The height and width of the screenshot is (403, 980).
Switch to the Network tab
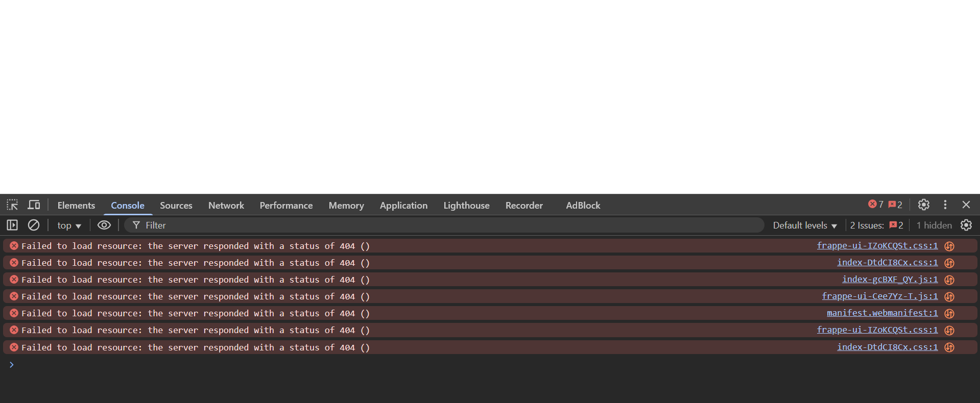(226, 206)
